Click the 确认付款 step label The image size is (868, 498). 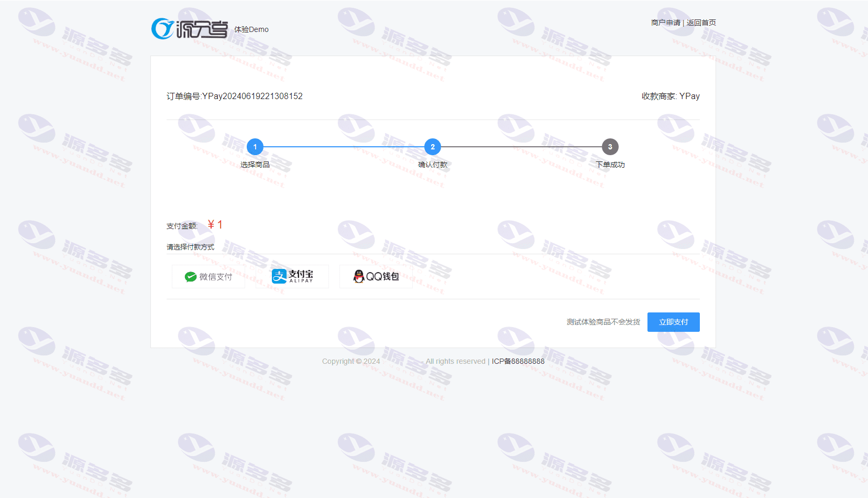pos(433,165)
